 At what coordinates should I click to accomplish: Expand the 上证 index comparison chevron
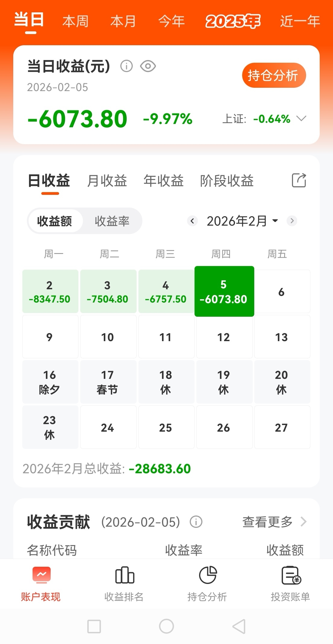tap(301, 118)
